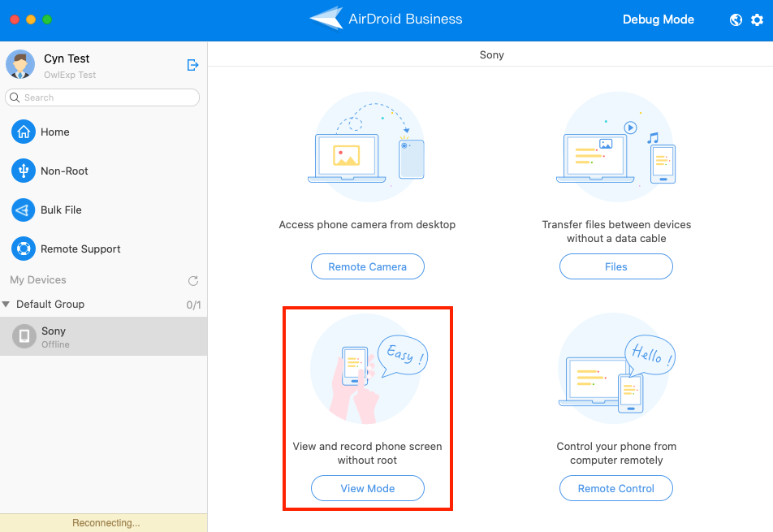
Task: Click the Offline status under Sony
Action: click(x=55, y=344)
